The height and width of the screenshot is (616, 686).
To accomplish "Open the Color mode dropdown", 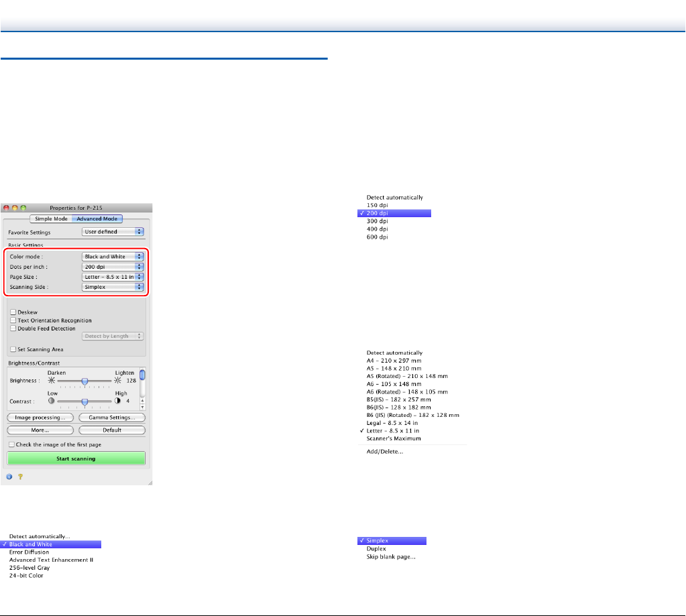I will click(113, 256).
